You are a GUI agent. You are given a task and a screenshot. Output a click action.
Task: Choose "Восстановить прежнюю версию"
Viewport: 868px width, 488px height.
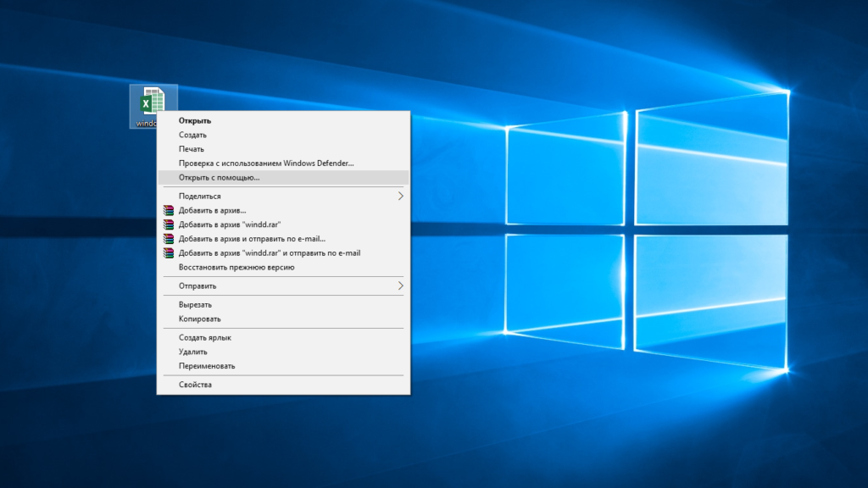tap(236, 267)
